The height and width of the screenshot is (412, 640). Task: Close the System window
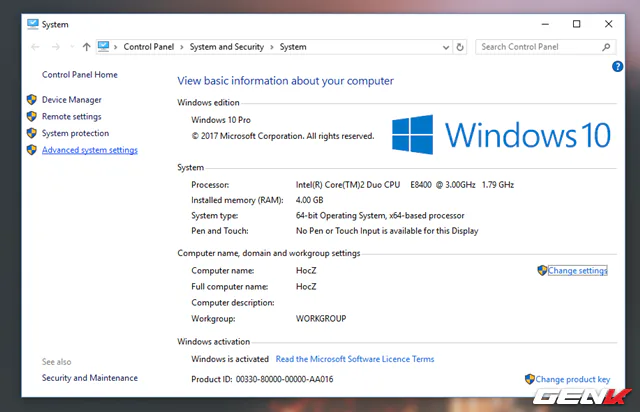608,24
